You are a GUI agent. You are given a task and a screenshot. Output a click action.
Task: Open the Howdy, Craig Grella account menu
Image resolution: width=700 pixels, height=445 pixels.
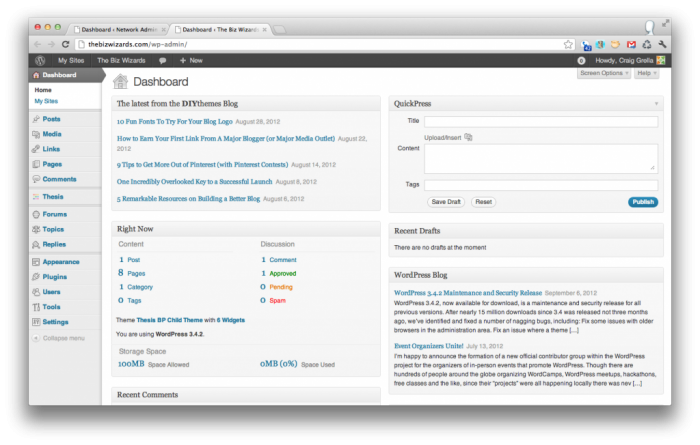(624, 60)
